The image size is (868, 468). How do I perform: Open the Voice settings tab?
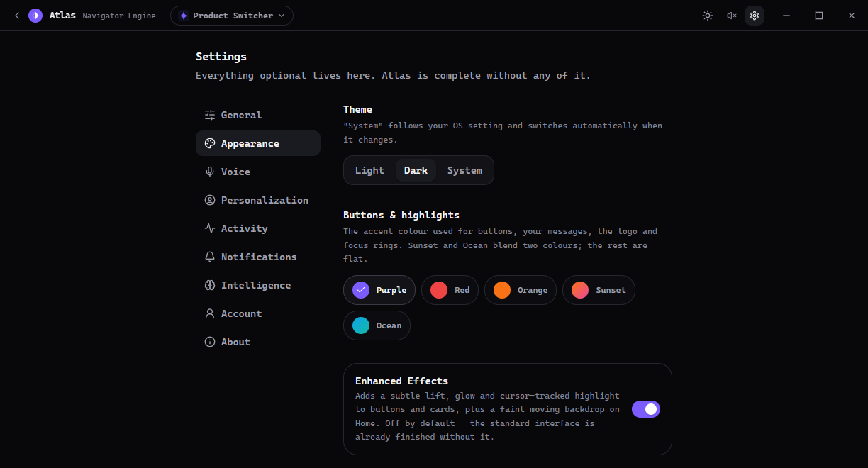258,172
